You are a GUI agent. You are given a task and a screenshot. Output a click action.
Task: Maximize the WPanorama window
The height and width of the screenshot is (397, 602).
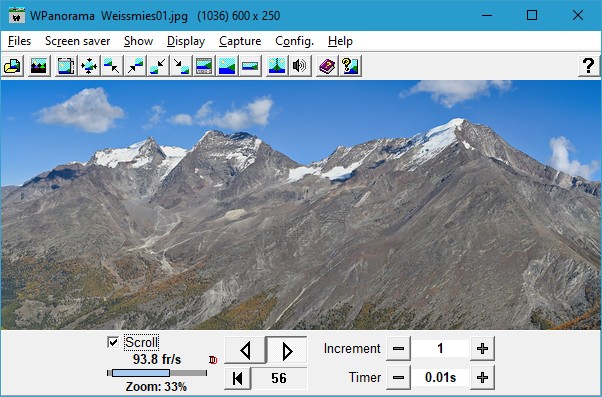(x=532, y=15)
